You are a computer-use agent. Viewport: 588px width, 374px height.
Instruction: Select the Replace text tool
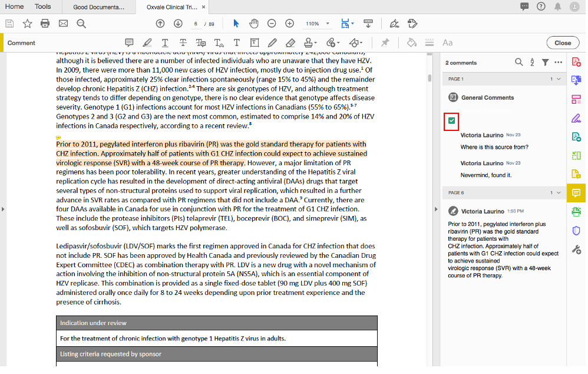[x=201, y=43]
